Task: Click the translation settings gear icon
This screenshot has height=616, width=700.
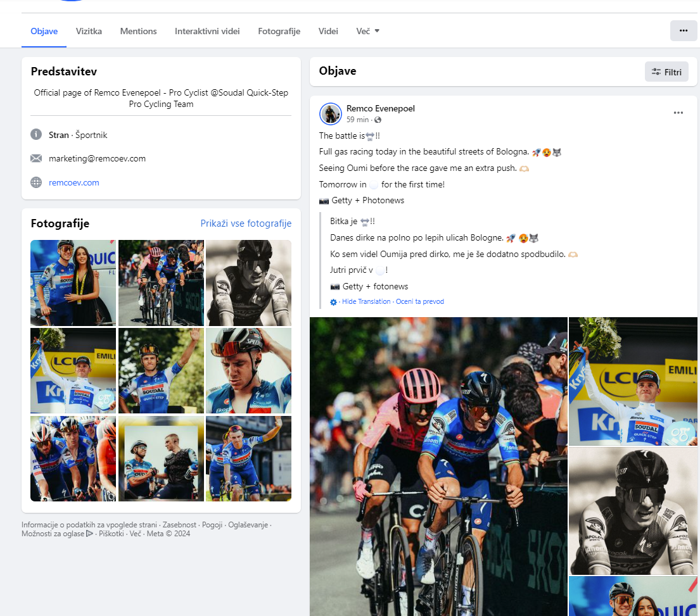Action: tap(334, 302)
